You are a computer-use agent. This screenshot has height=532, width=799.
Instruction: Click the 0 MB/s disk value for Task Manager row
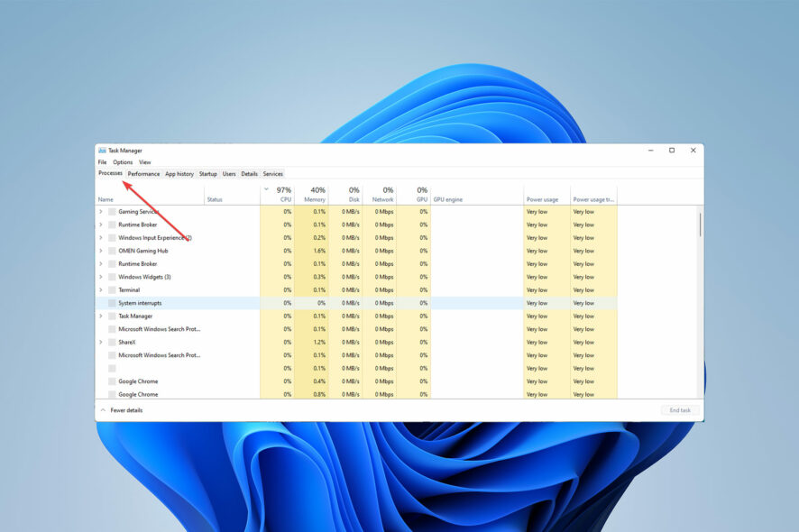pos(351,316)
